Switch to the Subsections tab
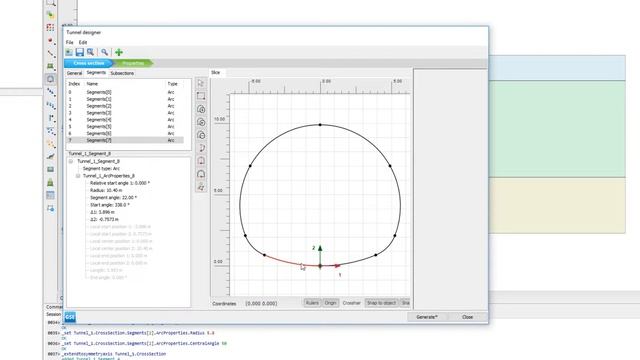Image resolution: width=640 pixels, height=360 pixels. coord(122,73)
